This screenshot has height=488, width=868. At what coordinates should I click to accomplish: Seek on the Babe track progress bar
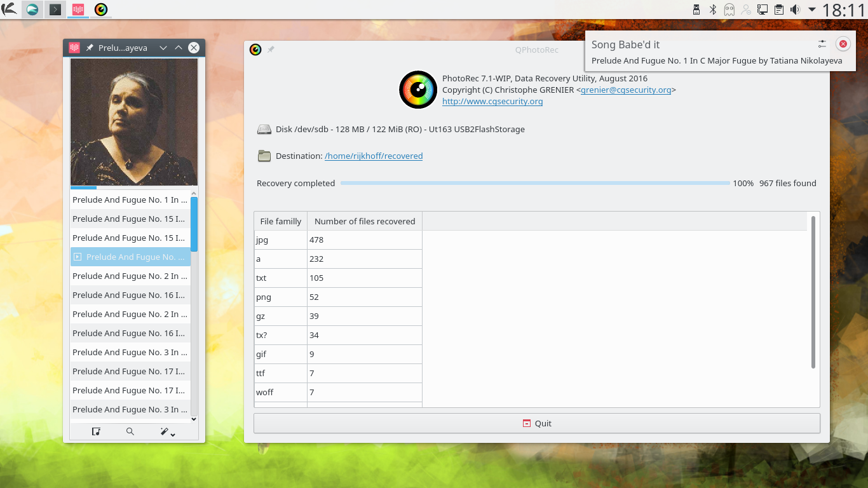pos(134,187)
